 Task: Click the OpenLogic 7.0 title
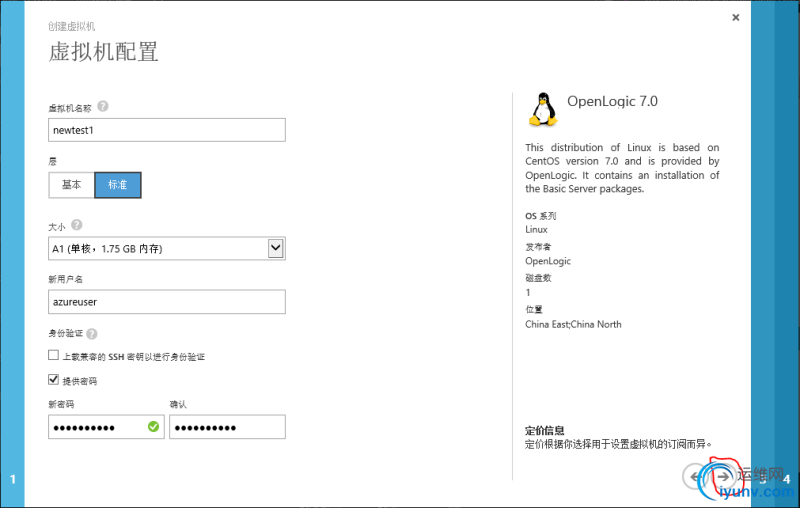point(612,101)
